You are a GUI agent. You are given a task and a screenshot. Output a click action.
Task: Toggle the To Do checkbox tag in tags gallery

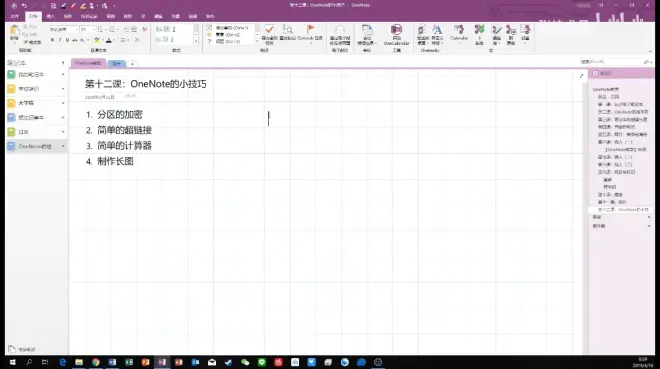pyautogui.click(x=209, y=28)
